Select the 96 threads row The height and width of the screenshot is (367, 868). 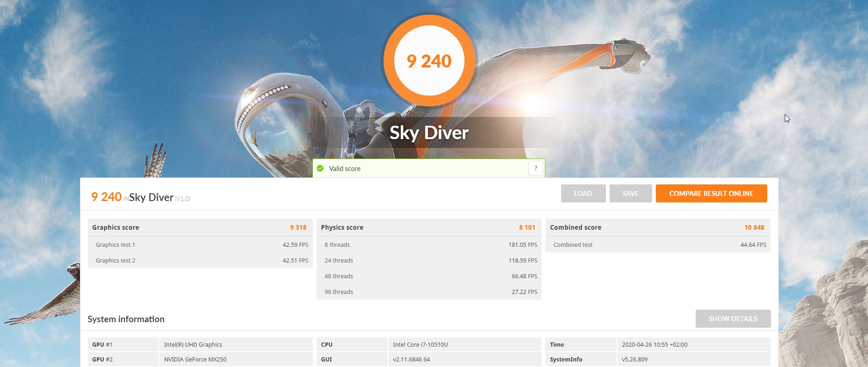click(x=429, y=292)
